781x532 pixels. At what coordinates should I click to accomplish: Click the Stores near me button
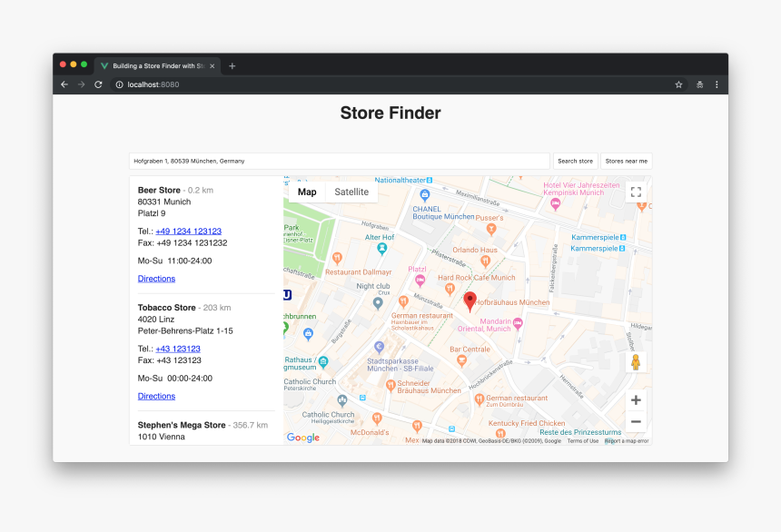(x=626, y=161)
